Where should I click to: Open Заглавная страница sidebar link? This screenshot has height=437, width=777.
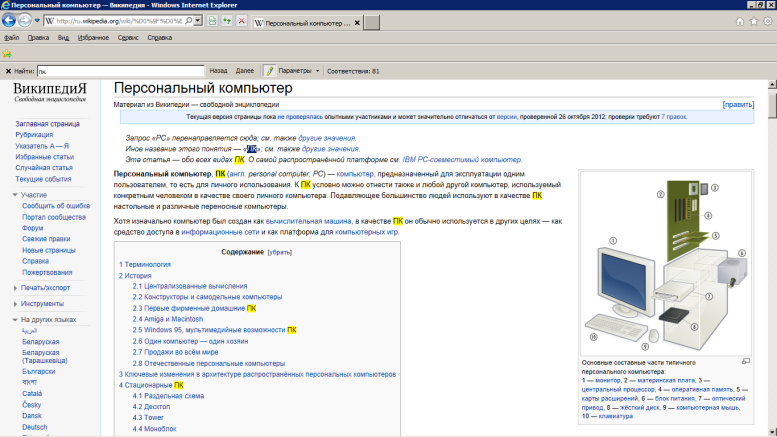click(47, 124)
